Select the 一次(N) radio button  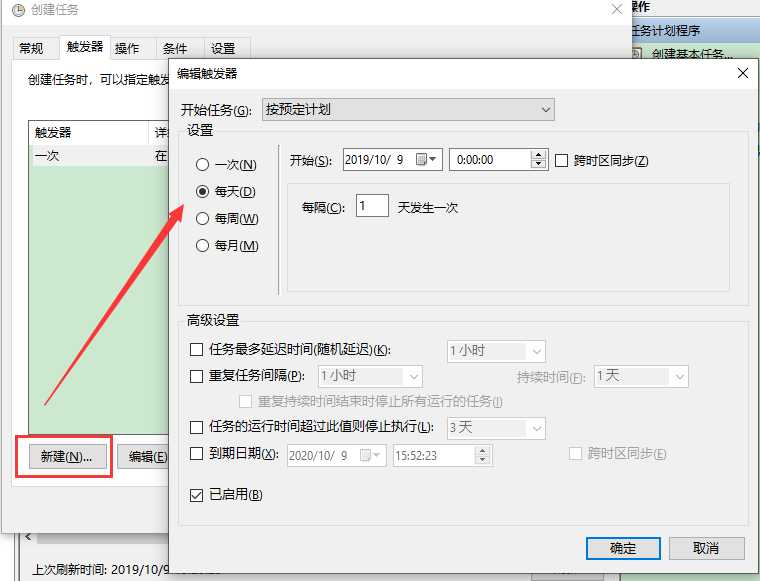coord(202,165)
